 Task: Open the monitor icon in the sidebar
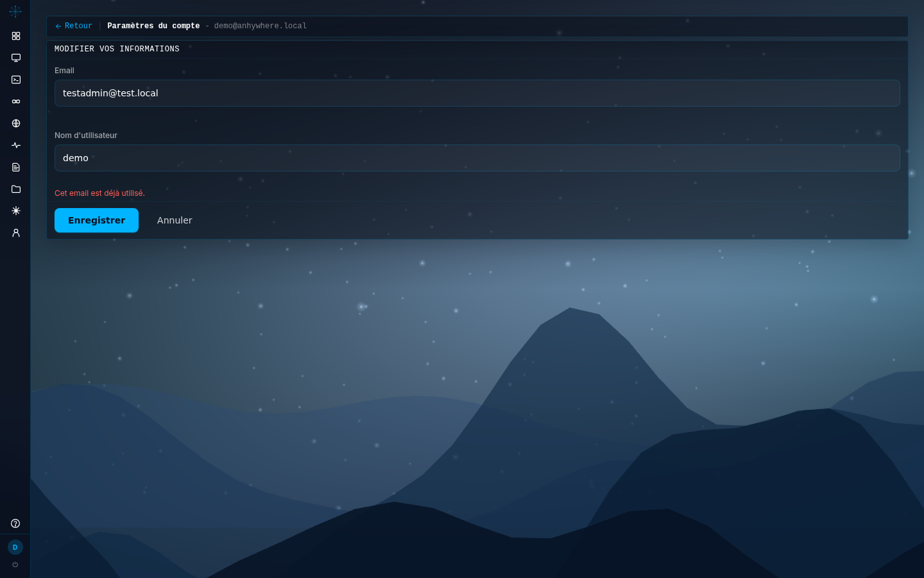(16, 58)
